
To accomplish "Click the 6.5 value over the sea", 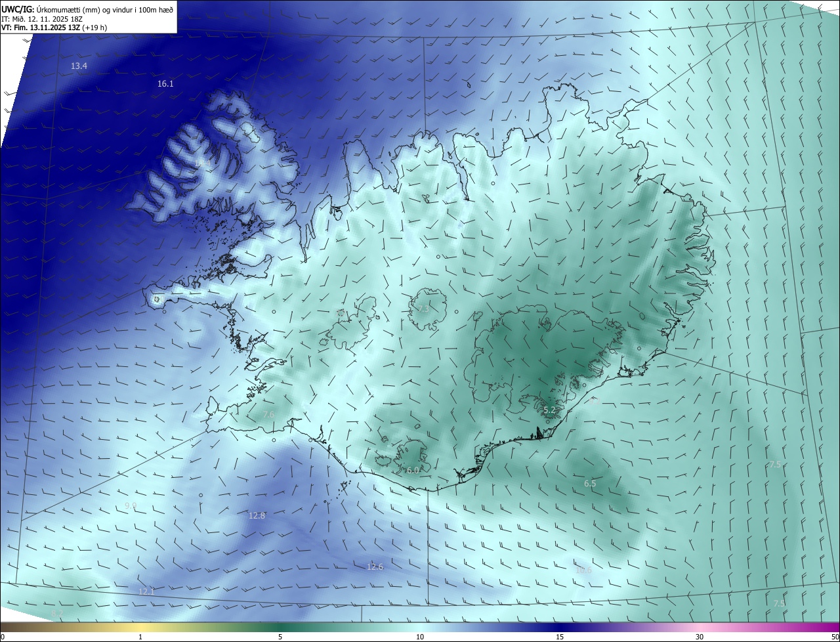I will (590, 484).
